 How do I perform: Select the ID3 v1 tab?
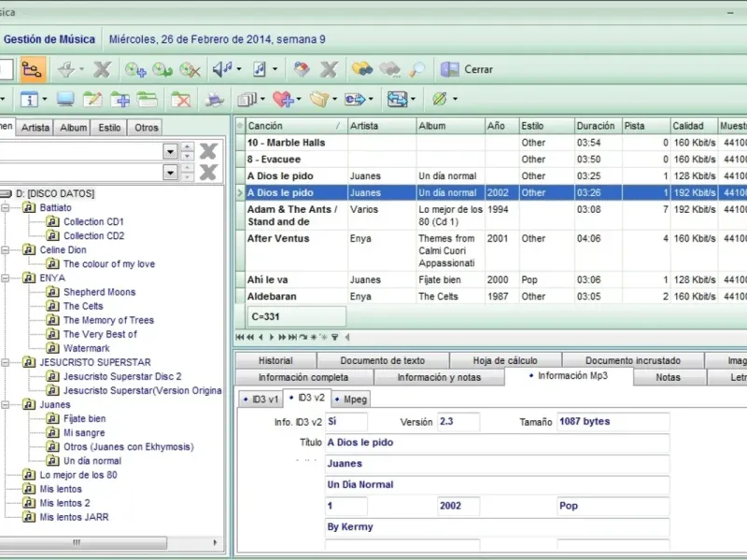[x=261, y=399]
